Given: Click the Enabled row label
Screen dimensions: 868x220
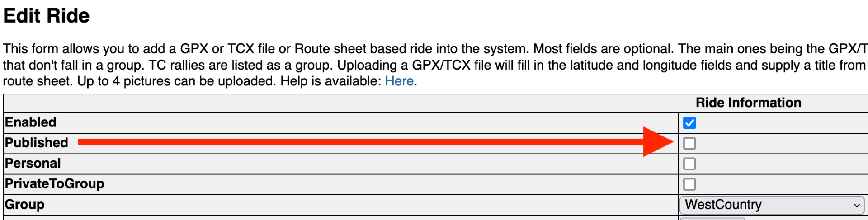Looking at the screenshot, I should pyautogui.click(x=31, y=122).
